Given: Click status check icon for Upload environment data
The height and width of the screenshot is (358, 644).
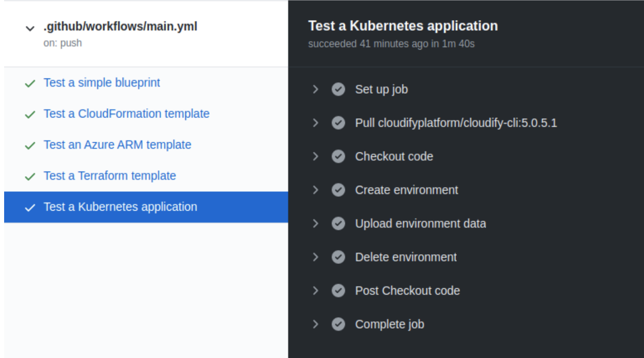Looking at the screenshot, I should [339, 223].
